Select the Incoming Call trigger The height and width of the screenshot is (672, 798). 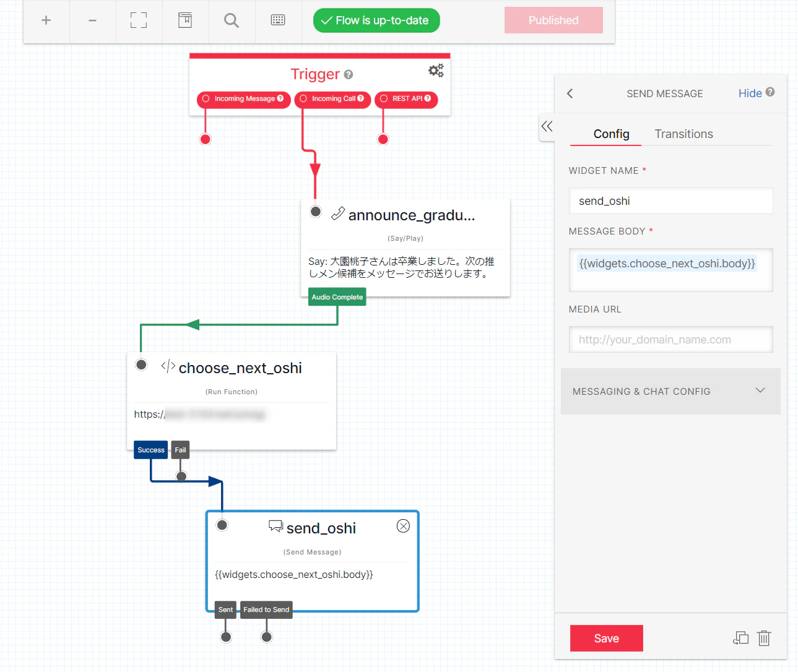(x=333, y=99)
